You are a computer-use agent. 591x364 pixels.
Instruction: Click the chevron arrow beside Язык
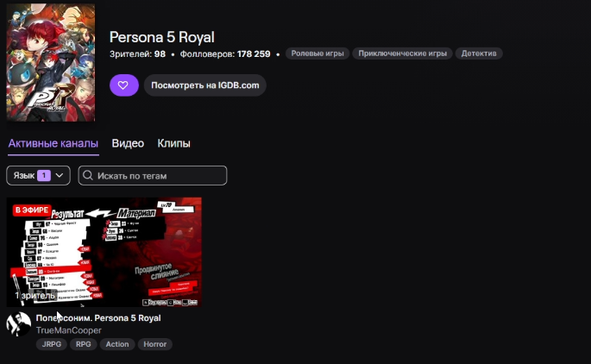pos(60,176)
